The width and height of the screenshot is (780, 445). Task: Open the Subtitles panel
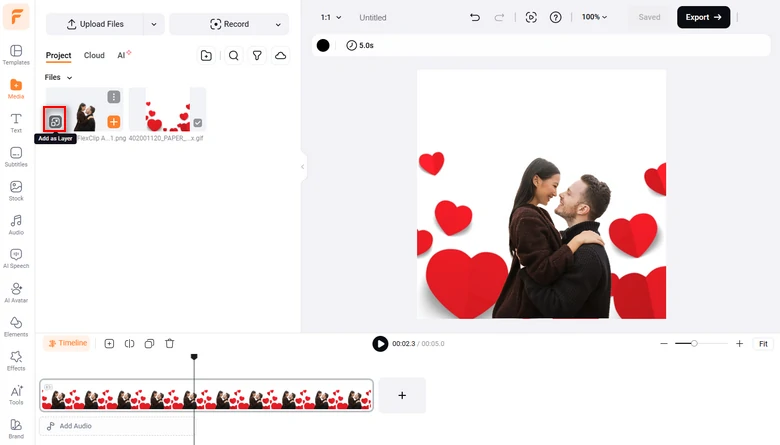click(x=16, y=157)
